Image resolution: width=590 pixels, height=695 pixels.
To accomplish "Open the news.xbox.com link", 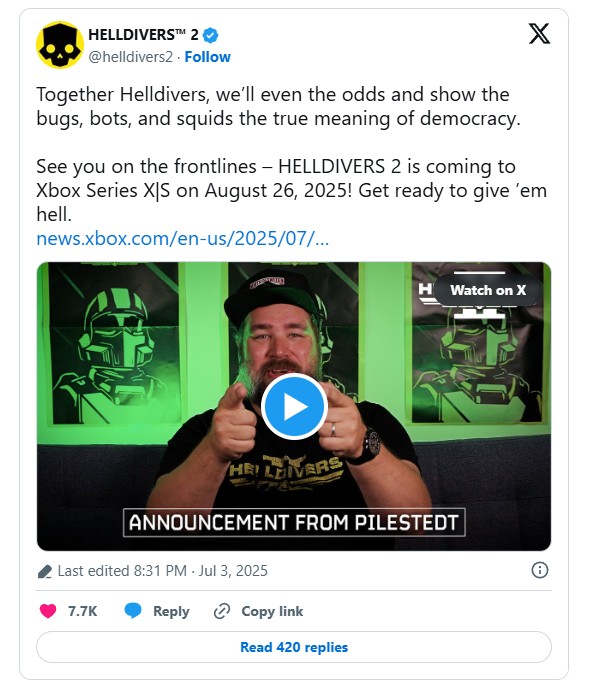I will (x=183, y=239).
